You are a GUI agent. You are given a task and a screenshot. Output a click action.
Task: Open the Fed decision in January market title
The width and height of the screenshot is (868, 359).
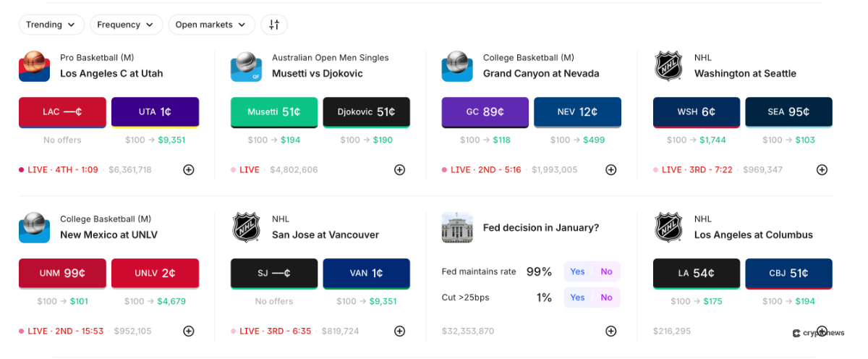click(x=540, y=227)
